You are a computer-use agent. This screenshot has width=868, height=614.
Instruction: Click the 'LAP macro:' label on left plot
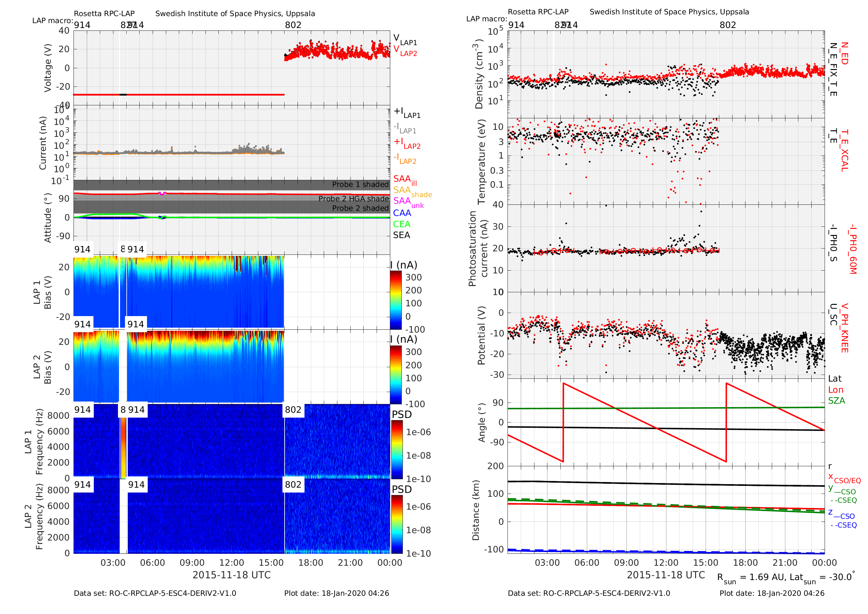52,20
